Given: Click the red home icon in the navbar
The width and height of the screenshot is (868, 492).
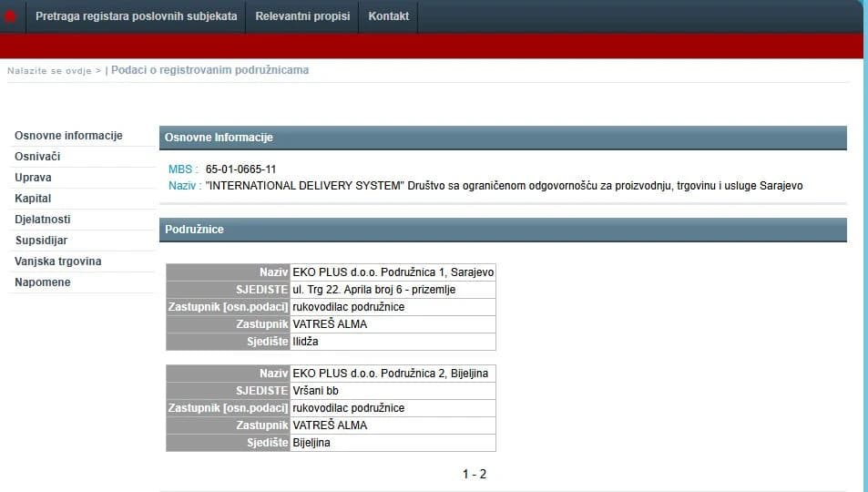Looking at the screenshot, I should 10,16.
